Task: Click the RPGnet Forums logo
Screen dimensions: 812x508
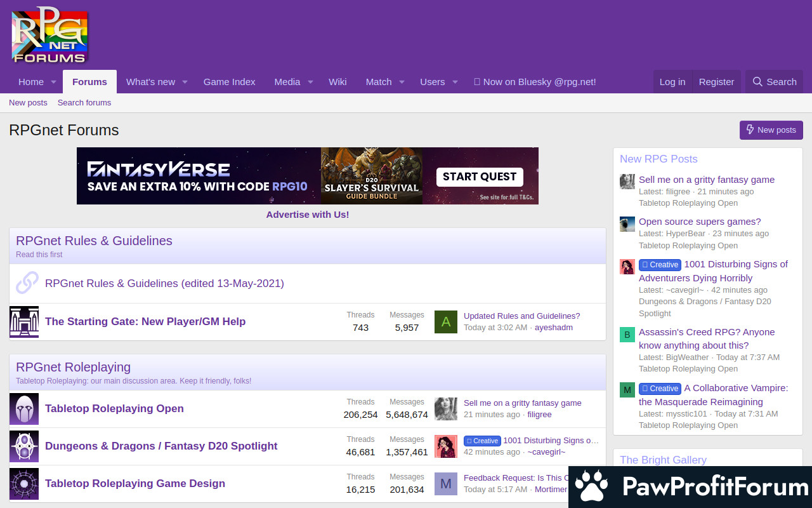Action: tap(49, 36)
